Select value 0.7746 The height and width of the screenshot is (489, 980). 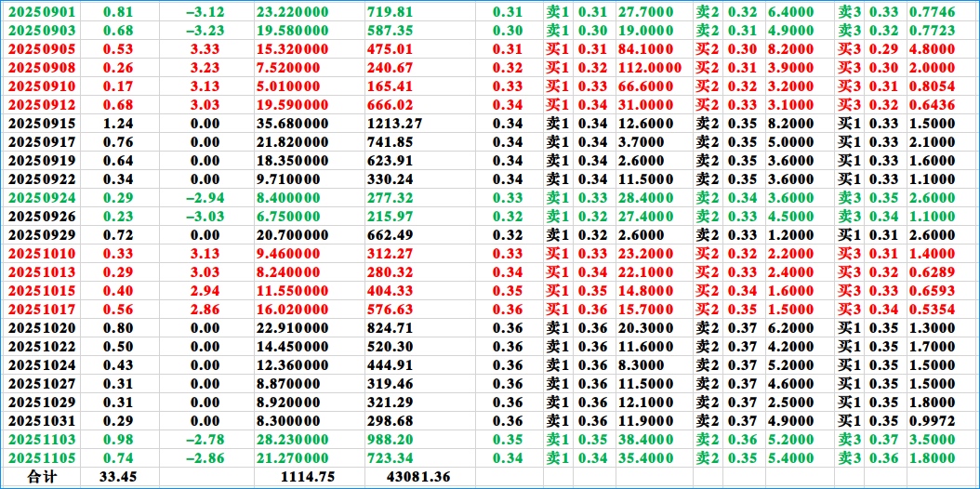932,10
